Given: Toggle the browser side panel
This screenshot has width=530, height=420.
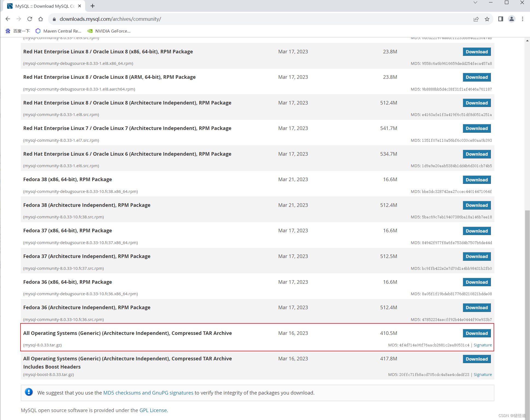Looking at the screenshot, I should (x=501, y=19).
